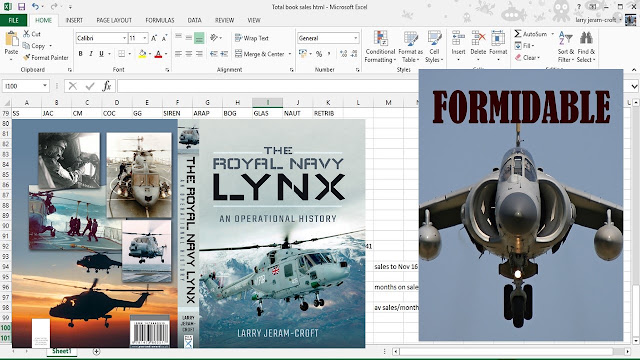This screenshot has width=640, height=360.
Task: Open the Merge & Center dropdown arrow
Action: pyautogui.click(x=290, y=54)
